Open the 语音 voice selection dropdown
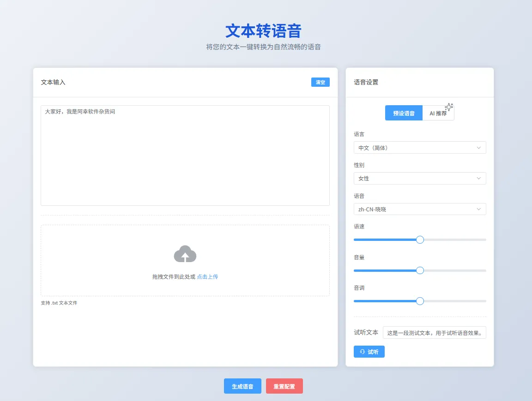Image resolution: width=532 pixels, height=401 pixels. (x=419, y=209)
